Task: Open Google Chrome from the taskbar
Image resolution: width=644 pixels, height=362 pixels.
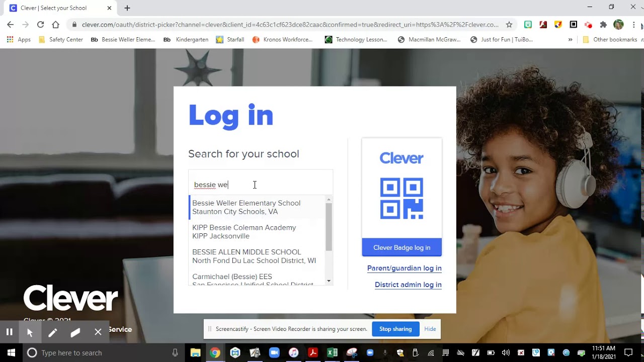Action: pyautogui.click(x=215, y=352)
